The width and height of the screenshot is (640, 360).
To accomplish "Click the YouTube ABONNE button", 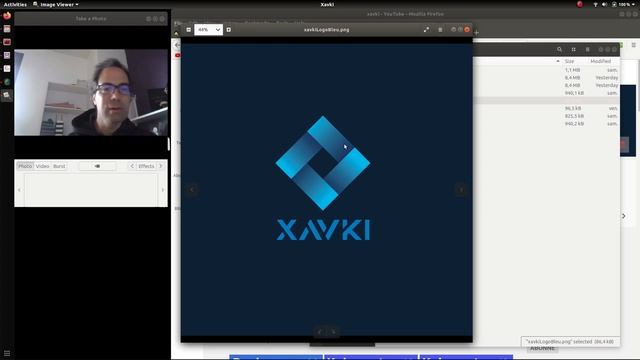I will click(x=542, y=348).
